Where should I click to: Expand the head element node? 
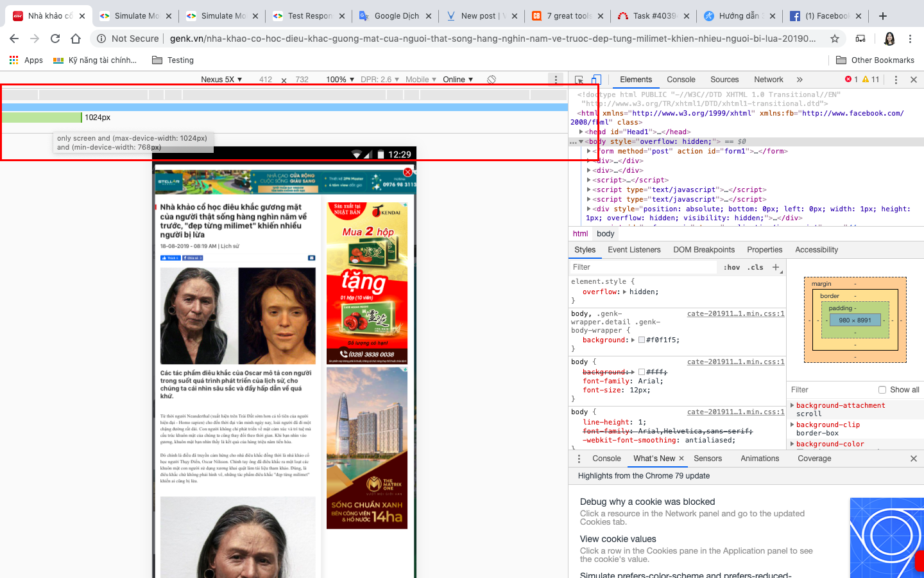581,132
